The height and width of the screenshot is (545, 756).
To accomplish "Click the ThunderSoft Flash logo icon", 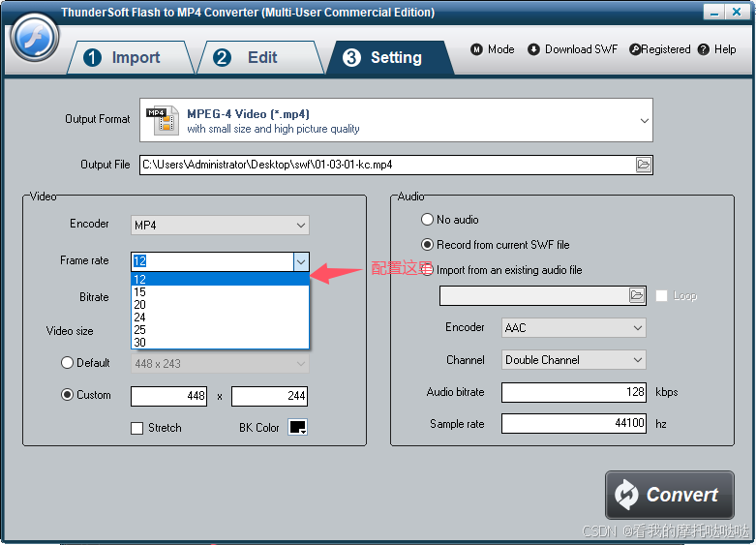I will 35,38.
